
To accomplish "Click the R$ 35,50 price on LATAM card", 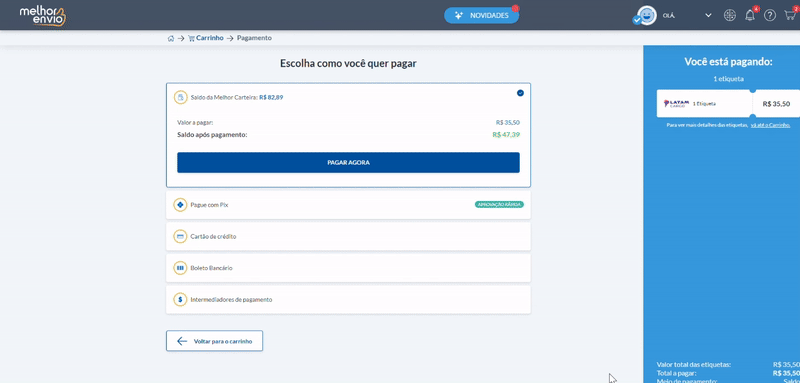I will click(776, 104).
